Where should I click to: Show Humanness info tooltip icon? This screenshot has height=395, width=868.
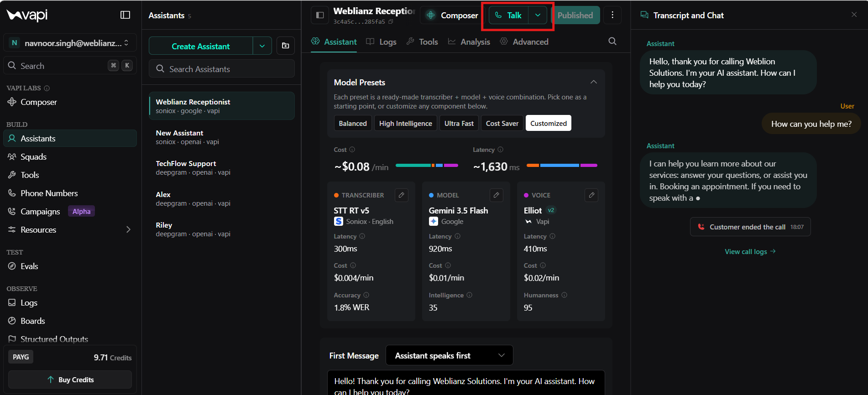[x=565, y=295]
